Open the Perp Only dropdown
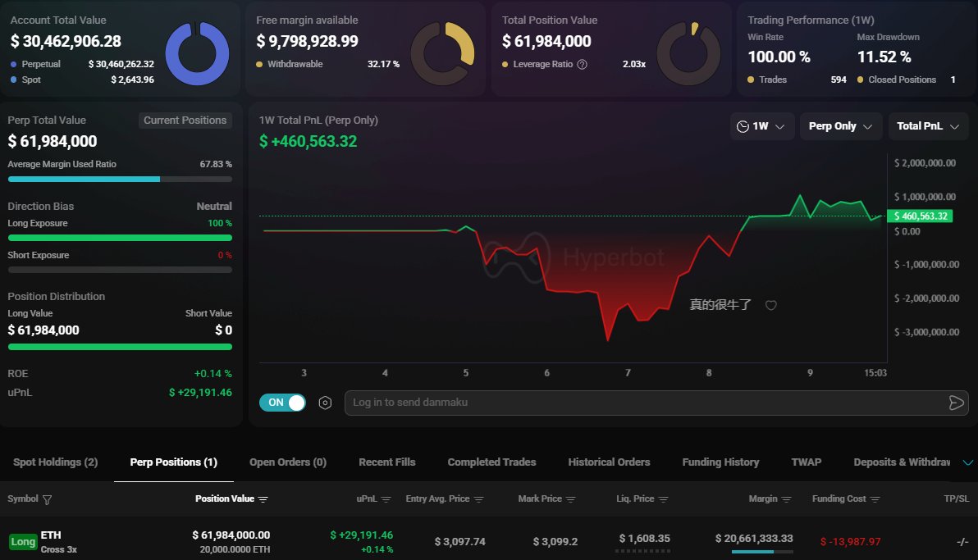The height and width of the screenshot is (560, 978). click(840, 125)
